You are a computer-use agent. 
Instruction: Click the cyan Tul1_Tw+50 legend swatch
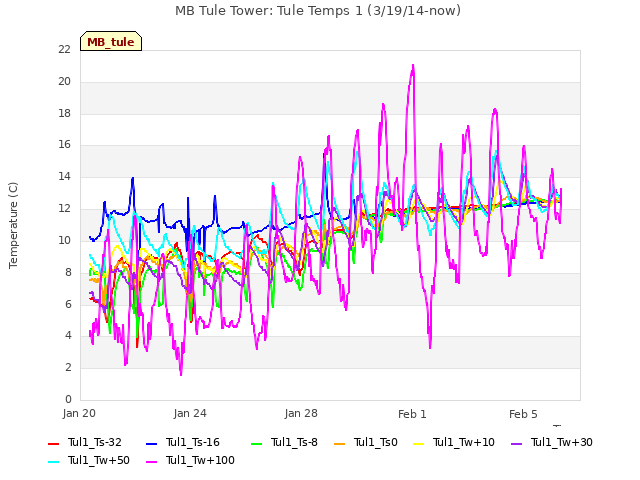pos(53,461)
